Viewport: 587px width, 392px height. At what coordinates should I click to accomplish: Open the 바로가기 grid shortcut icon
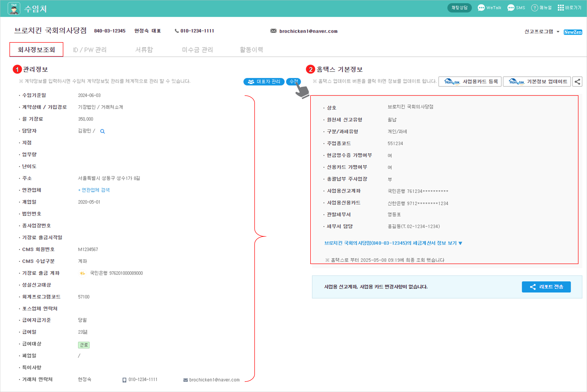click(x=560, y=8)
